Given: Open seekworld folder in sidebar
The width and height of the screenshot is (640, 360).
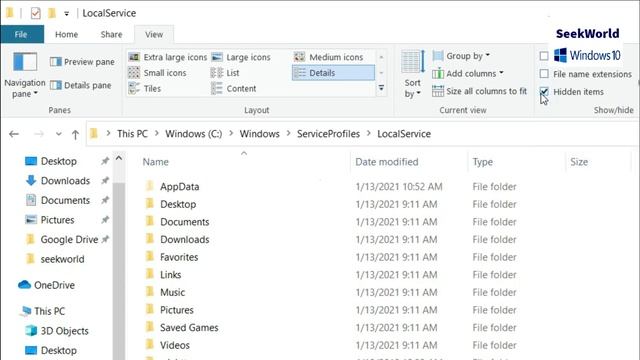Looking at the screenshot, I should (62, 259).
